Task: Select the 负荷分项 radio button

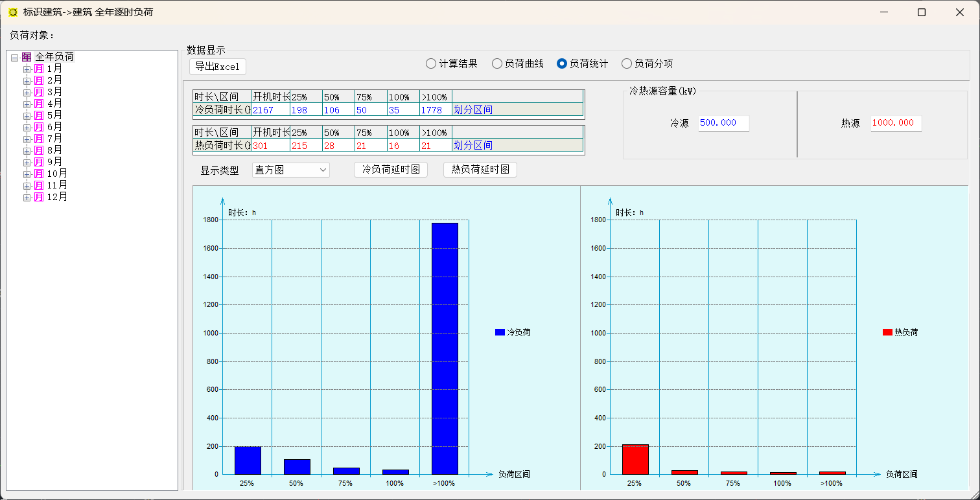Action: click(627, 63)
